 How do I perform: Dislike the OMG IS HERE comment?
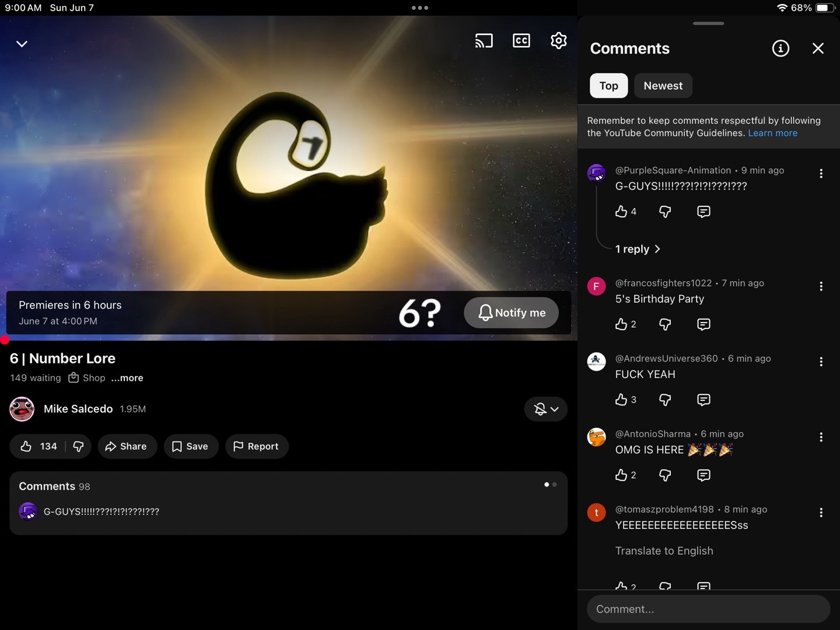(x=665, y=475)
